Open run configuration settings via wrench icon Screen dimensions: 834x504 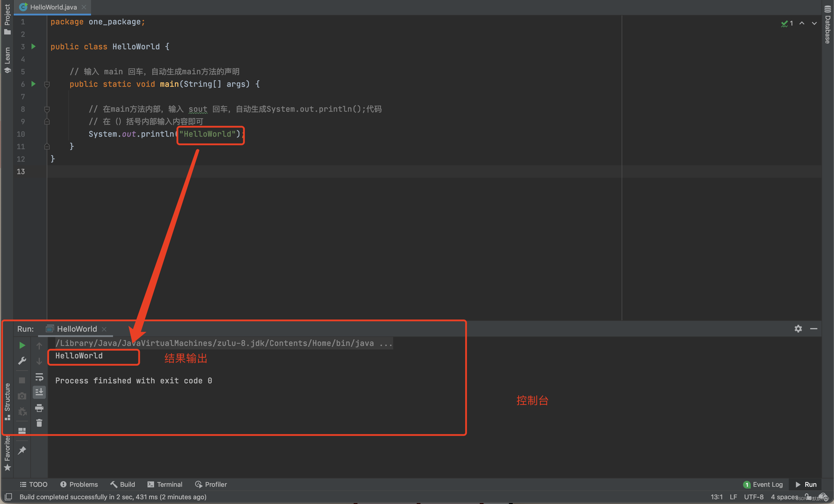(x=22, y=360)
